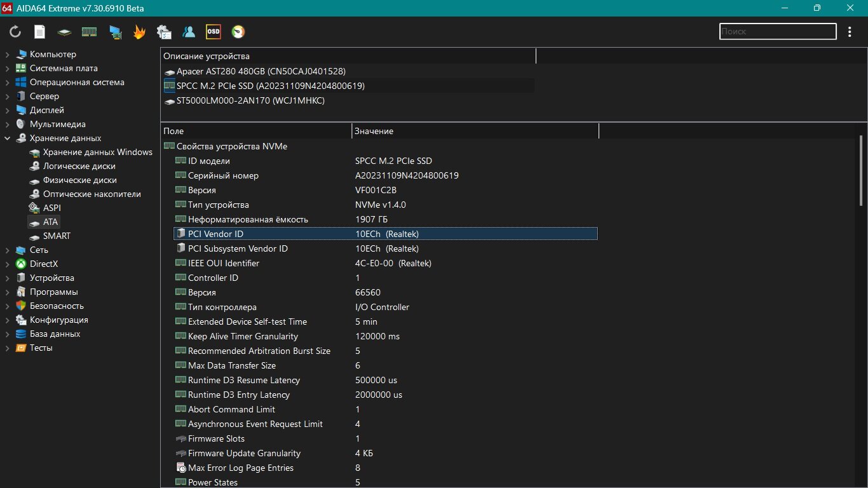Open the three-dot menu button
This screenshot has width=868, height=488.
point(850,31)
